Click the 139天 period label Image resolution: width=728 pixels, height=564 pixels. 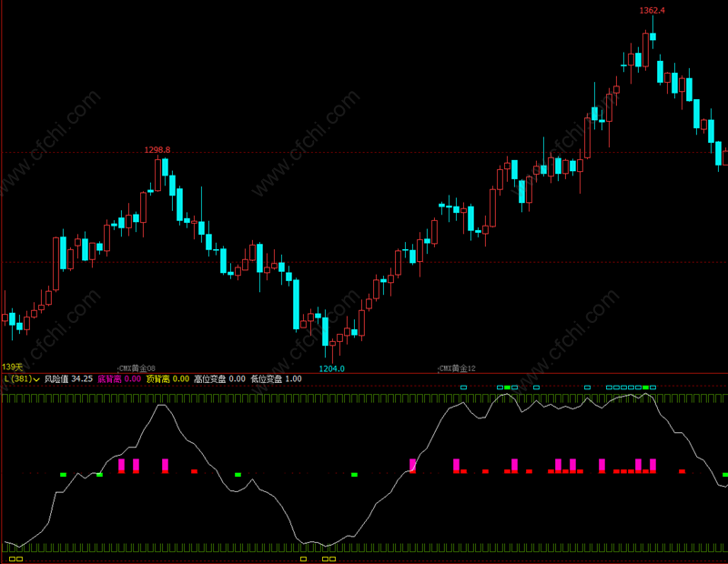12,368
